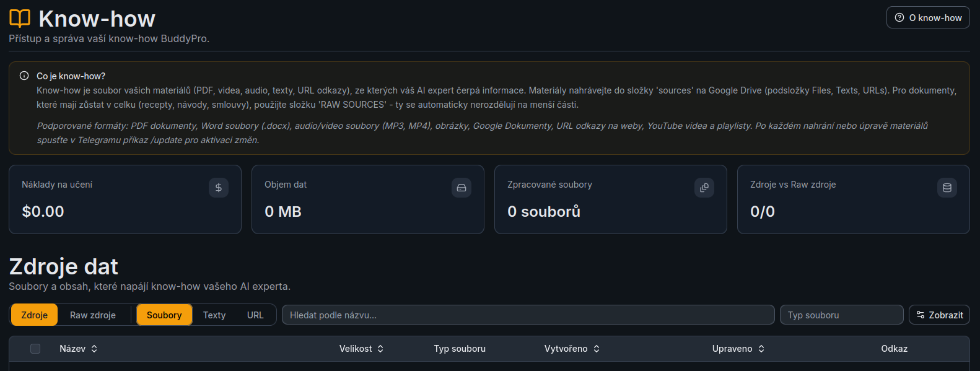Select the Soubory tab

coord(164,315)
